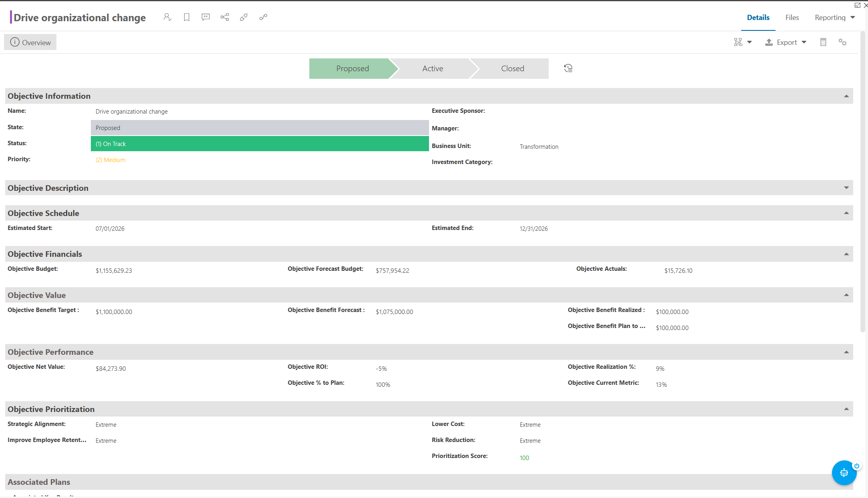
Task: Click the user check (follow) icon
Action: 167,17
